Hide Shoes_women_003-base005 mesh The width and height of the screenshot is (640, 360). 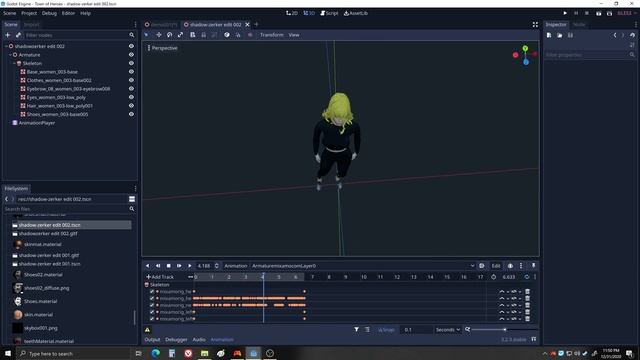(131, 114)
